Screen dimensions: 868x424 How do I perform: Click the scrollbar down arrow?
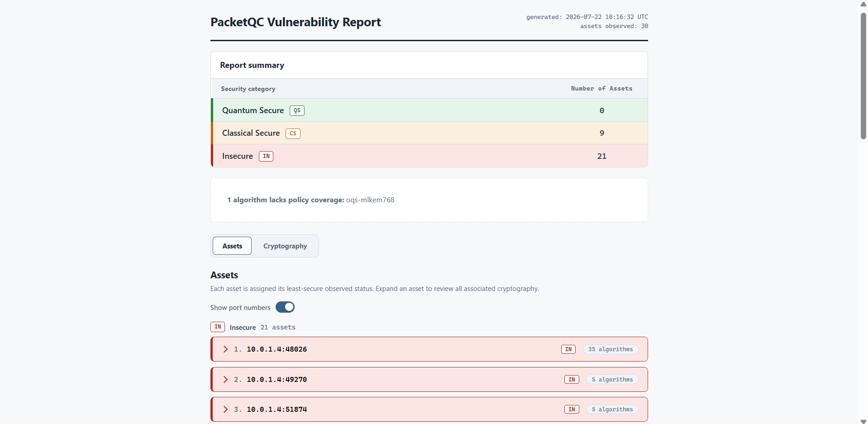point(863,421)
